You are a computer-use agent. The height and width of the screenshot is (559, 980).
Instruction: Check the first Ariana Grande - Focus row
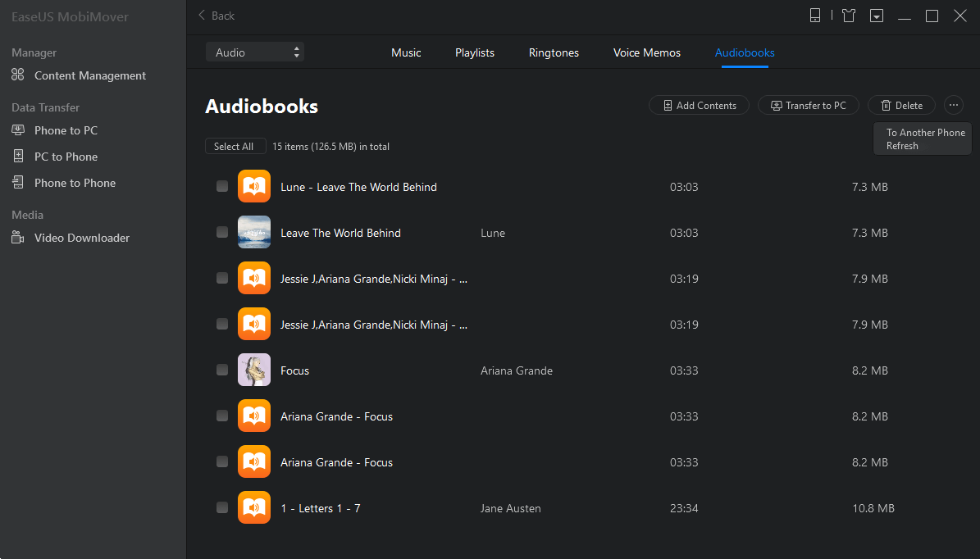click(222, 416)
